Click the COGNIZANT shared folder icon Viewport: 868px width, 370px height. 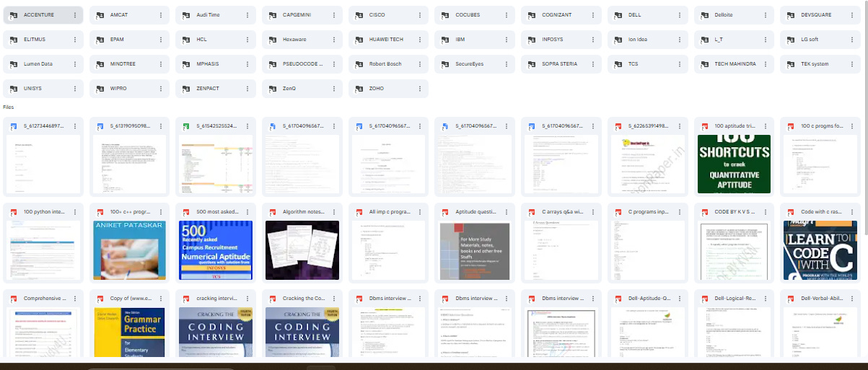pyautogui.click(x=532, y=14)
